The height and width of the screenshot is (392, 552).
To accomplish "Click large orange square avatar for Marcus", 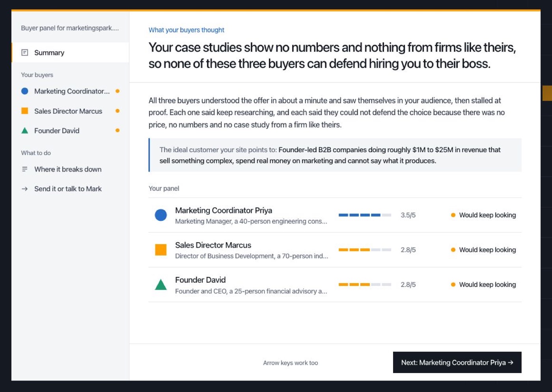I will [161, 250].
